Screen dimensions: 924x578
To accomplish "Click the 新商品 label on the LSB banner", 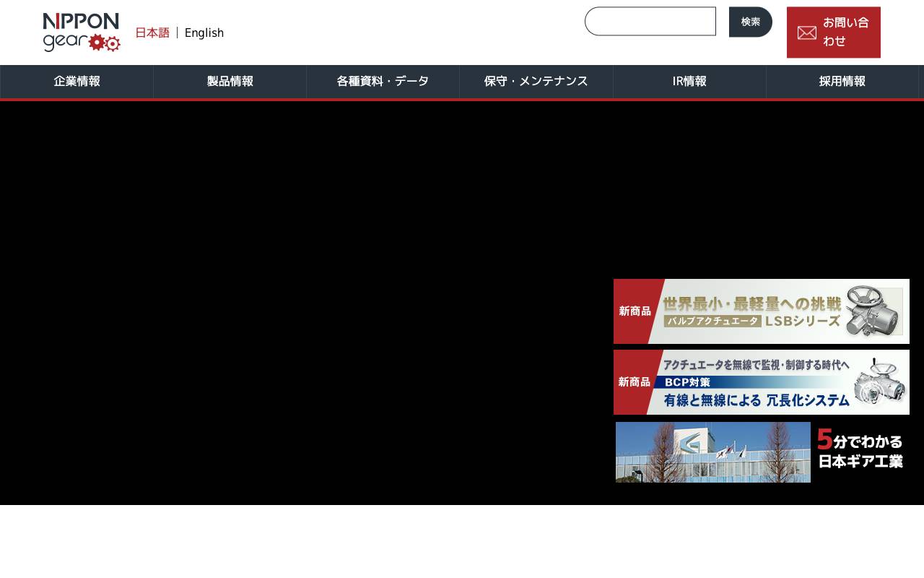I will [635, 311].
